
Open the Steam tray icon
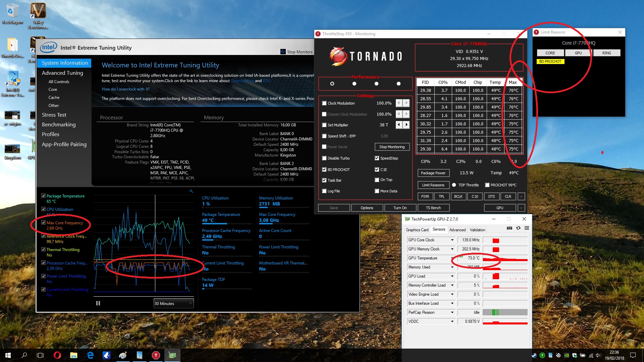pos(534,355)
